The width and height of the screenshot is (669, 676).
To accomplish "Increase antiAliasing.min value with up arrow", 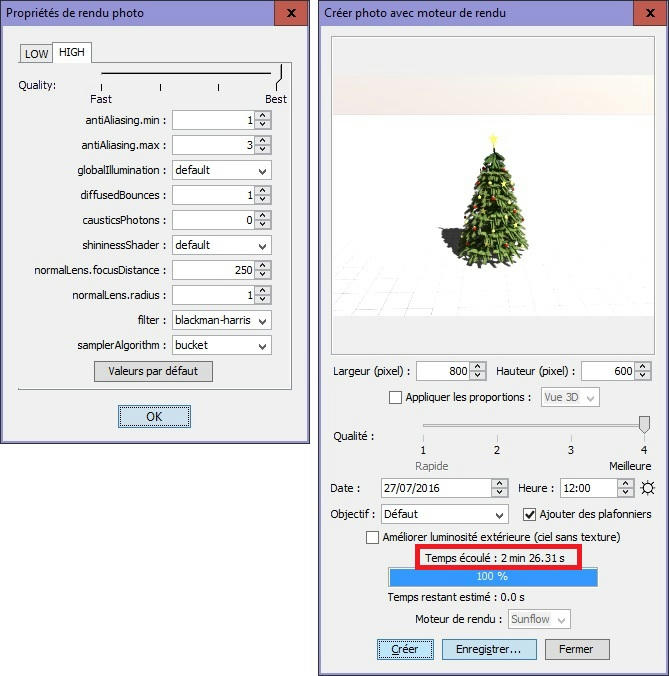I will point(263,116).
